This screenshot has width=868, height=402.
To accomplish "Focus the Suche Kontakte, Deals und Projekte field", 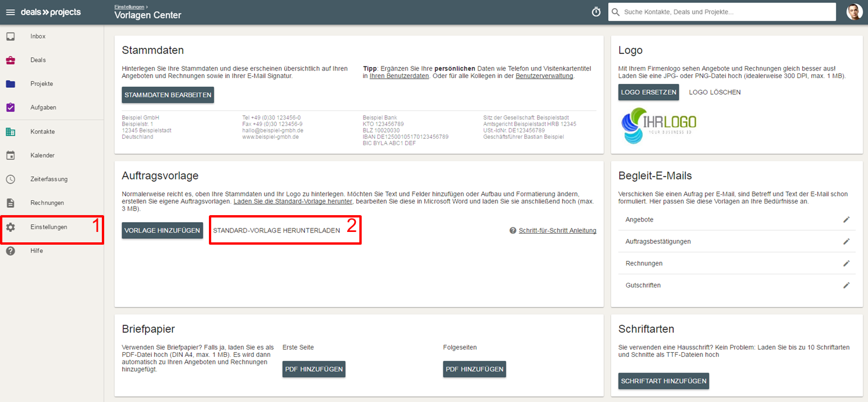I will [x=722, y=12].
